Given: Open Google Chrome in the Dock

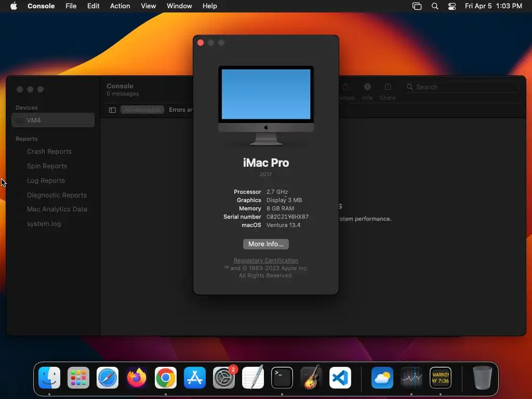Looking at the screenshot, I should click(166, 378).
